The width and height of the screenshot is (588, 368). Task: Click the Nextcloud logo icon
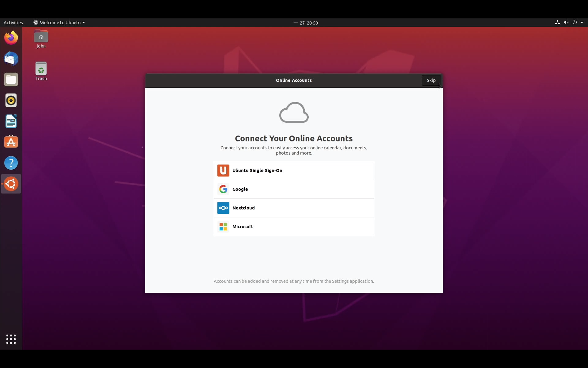tap(223, 208)
